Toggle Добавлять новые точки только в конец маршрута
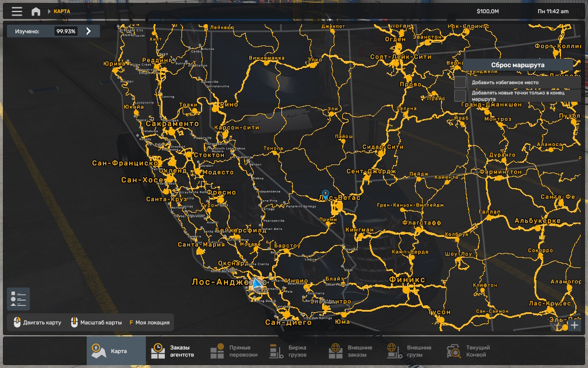The width and height of the screenshot is (588, 368). [460, 95]
